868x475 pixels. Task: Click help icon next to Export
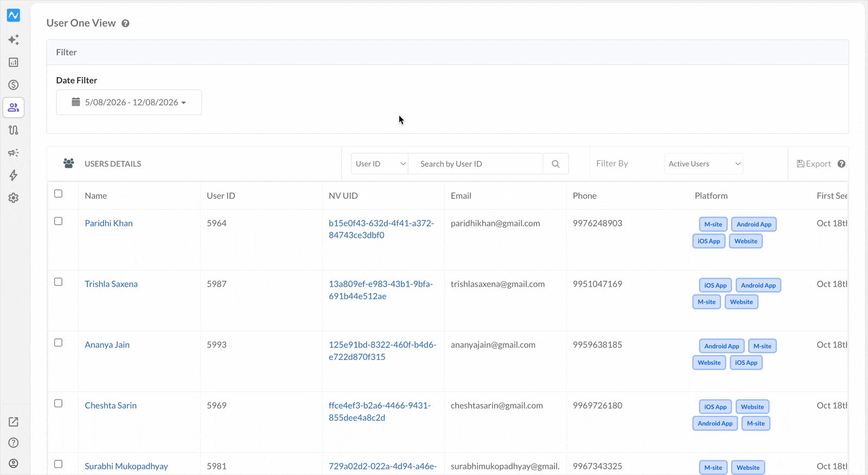point(841,164)
